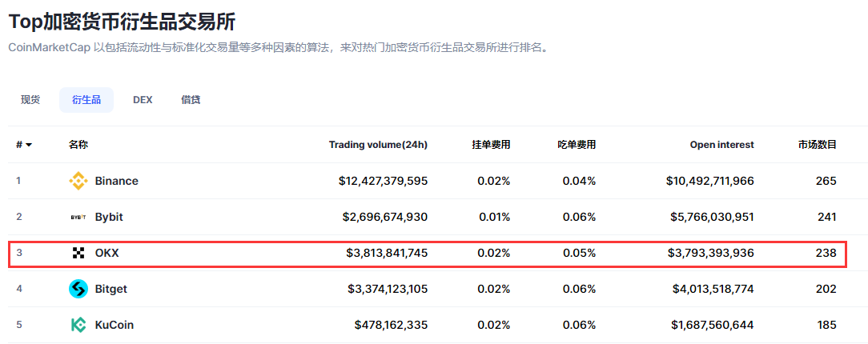The image size is (868, 344).
Task: Click Bitget volume $3,374,123,105
Action: click(388, 289)
